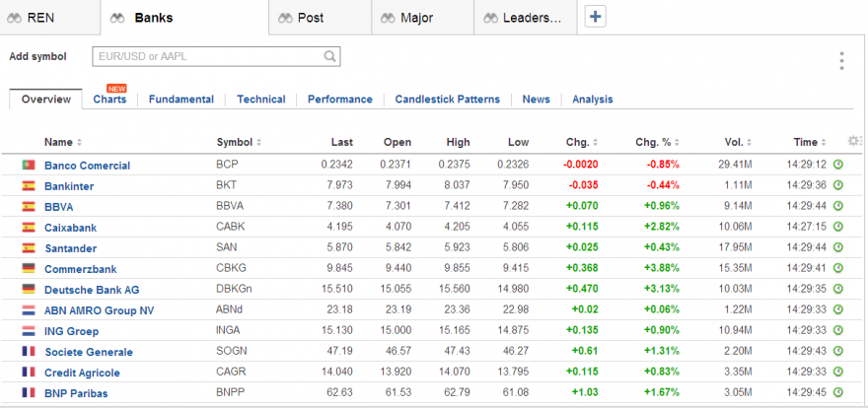Open Santander quote link
Viewport: 868px width, 408px height.
[x=70, y=248]
